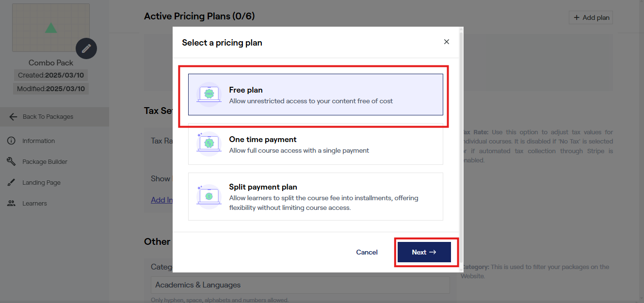Click the Free plan laptop icon
644x303 pixels.
(209, 94)
